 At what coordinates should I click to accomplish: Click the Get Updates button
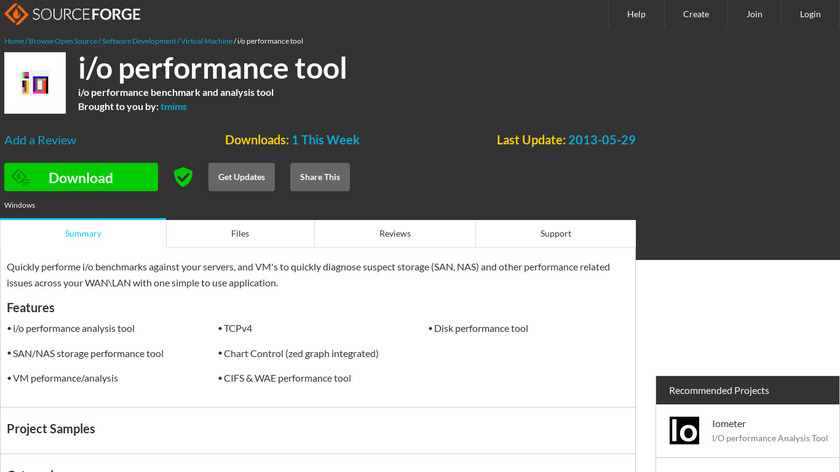241,177
